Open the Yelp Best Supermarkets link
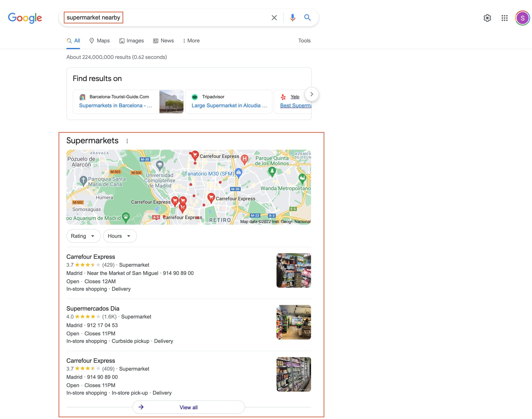 tap(296, 106)
